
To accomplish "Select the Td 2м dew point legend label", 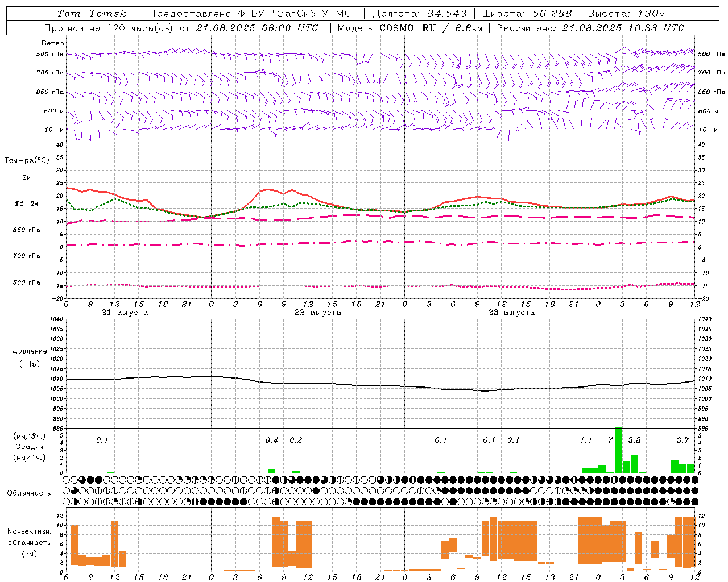I will point(27,203).
